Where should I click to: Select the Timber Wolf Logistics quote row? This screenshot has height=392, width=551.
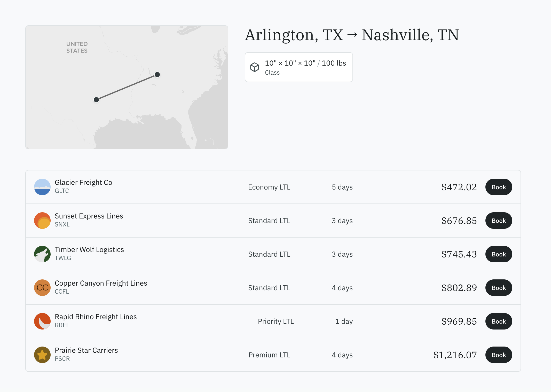(274, 254)
